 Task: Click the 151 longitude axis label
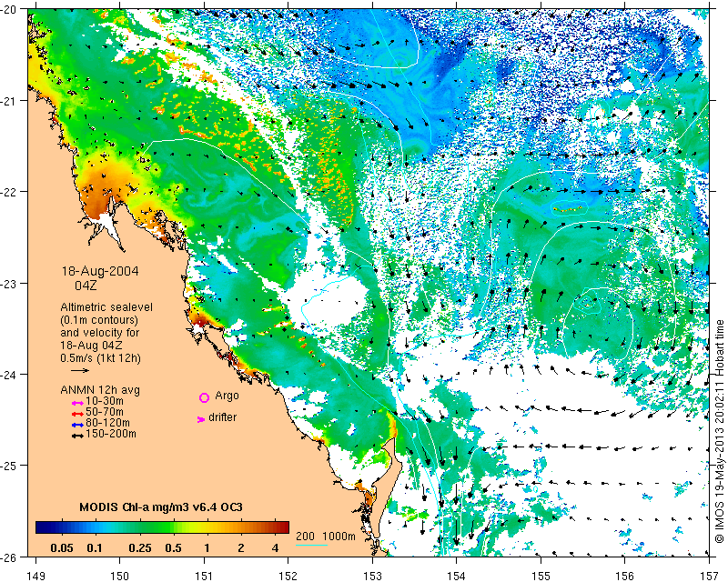pos(204,576)
